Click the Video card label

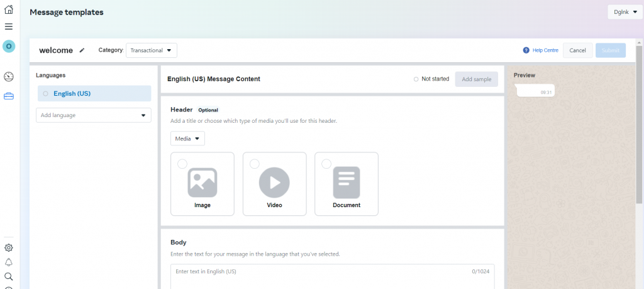point(274,205)
